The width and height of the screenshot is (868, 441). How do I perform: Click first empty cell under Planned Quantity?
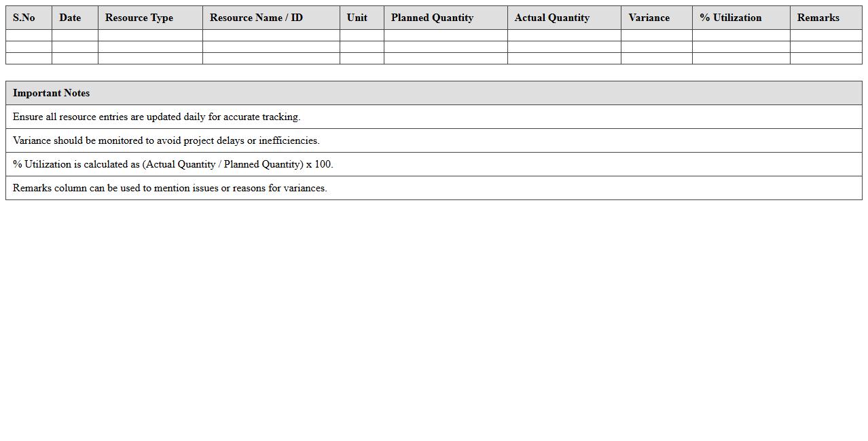click(x=446, y=35)
